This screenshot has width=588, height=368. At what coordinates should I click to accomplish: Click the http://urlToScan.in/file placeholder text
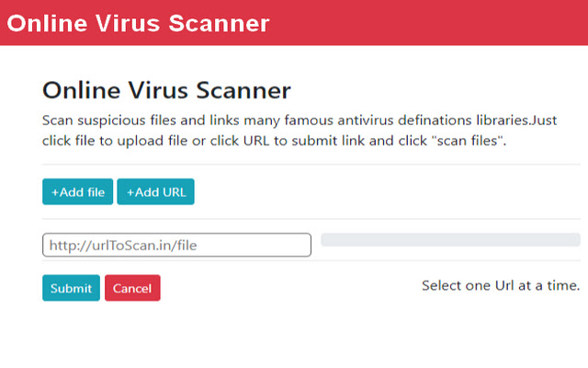pos(123,245)
